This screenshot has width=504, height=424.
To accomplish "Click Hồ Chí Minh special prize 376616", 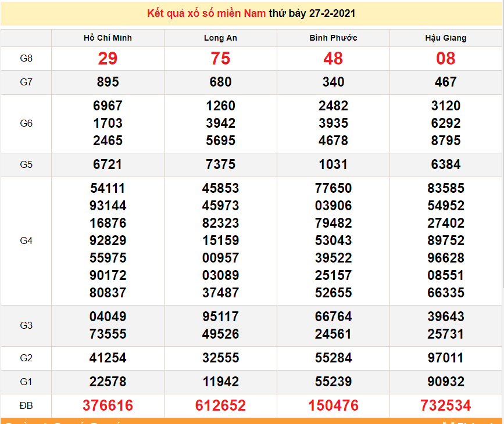I will (108, 405).
